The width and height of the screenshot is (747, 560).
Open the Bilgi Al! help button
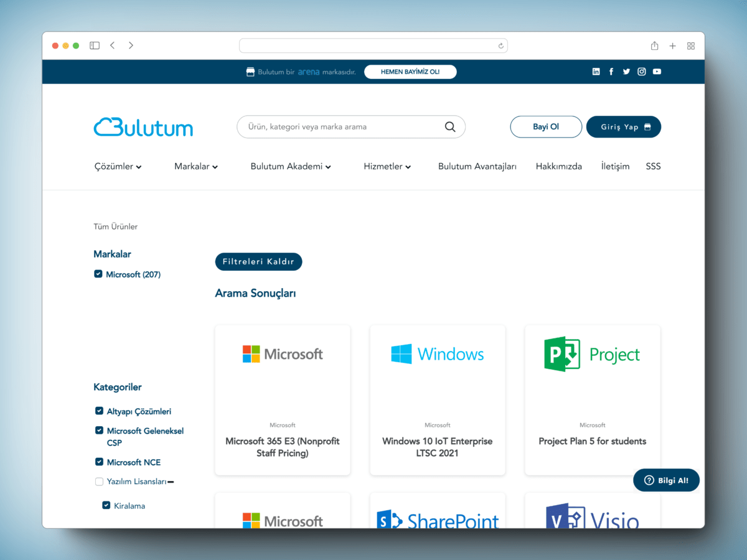[666, 480]
